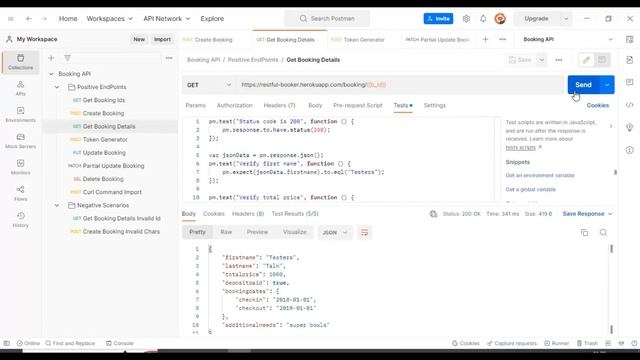Collapse the Negative Scenarios folder
The height and width of the screenshot is (360, 640).
(57, 205)
